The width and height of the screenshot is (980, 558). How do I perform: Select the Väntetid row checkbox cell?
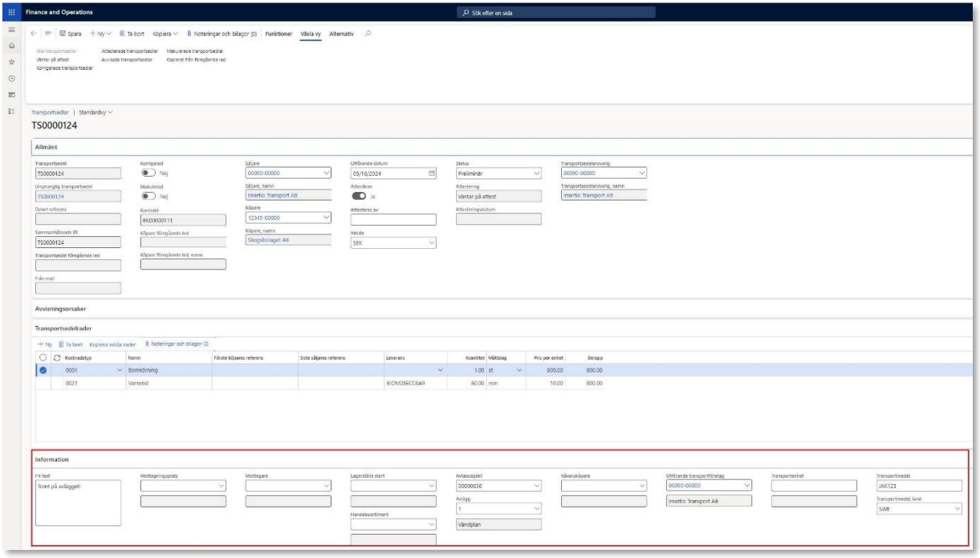point(43,384)
